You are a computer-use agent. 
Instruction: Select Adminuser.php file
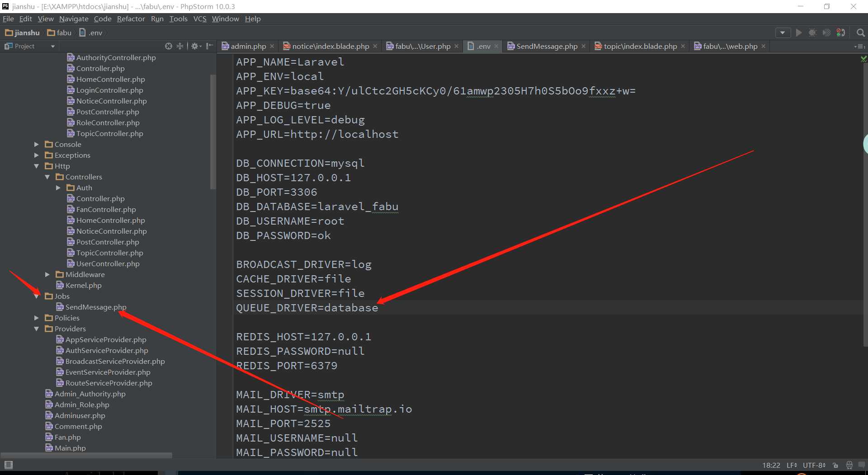(x=80, y=415)
